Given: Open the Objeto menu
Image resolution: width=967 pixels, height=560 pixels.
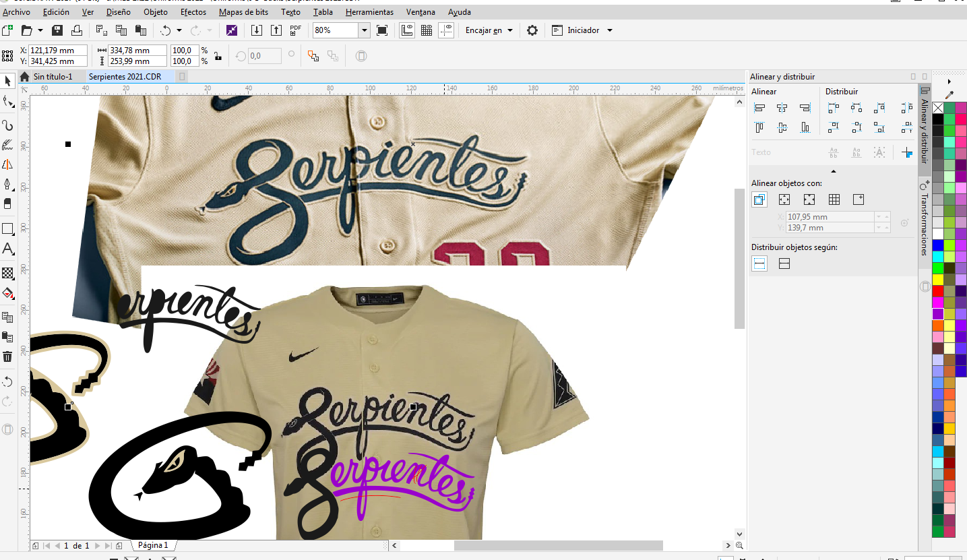Looking at the screenshot, I should (156, 12).
